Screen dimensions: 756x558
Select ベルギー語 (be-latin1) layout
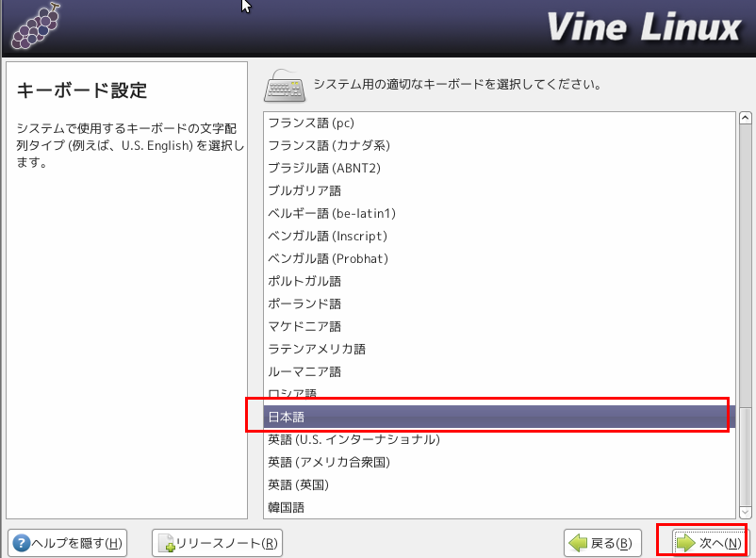500,213
